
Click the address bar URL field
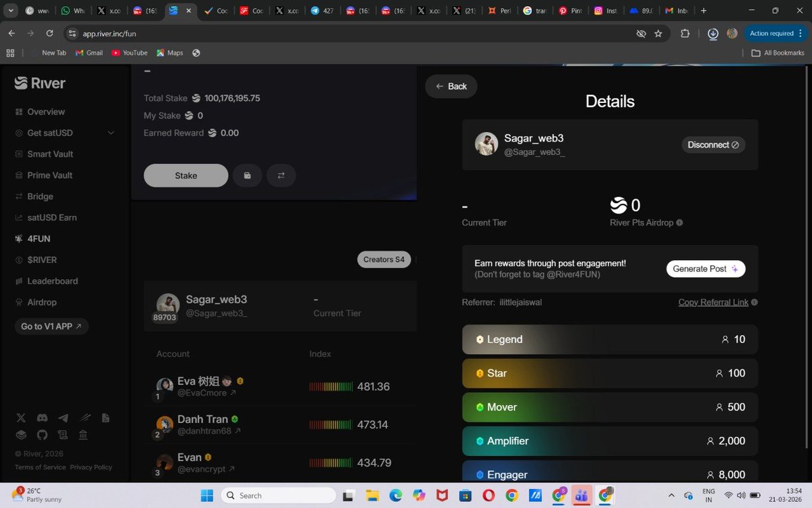(352, 33)
